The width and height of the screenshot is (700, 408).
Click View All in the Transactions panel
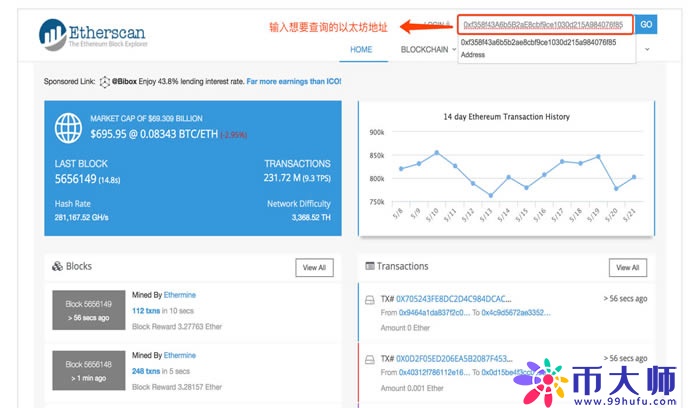pos(628,267)
